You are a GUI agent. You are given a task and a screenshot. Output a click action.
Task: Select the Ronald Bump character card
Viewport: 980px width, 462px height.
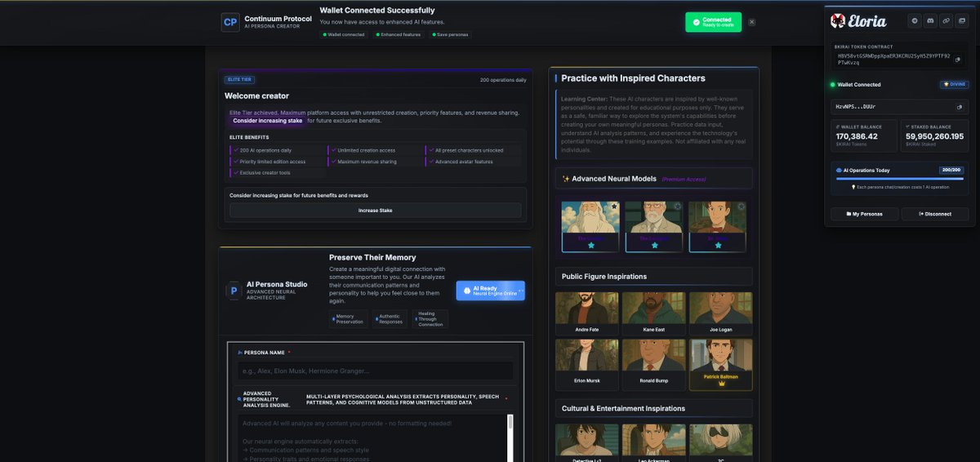coord(654,363)
